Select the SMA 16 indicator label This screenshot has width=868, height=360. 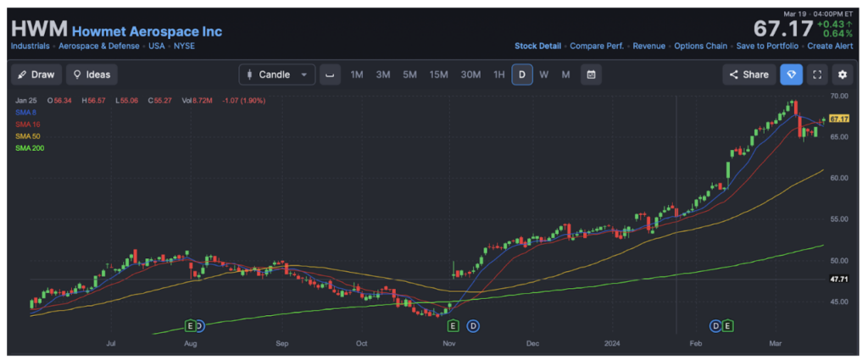click(x=28, y=125)
